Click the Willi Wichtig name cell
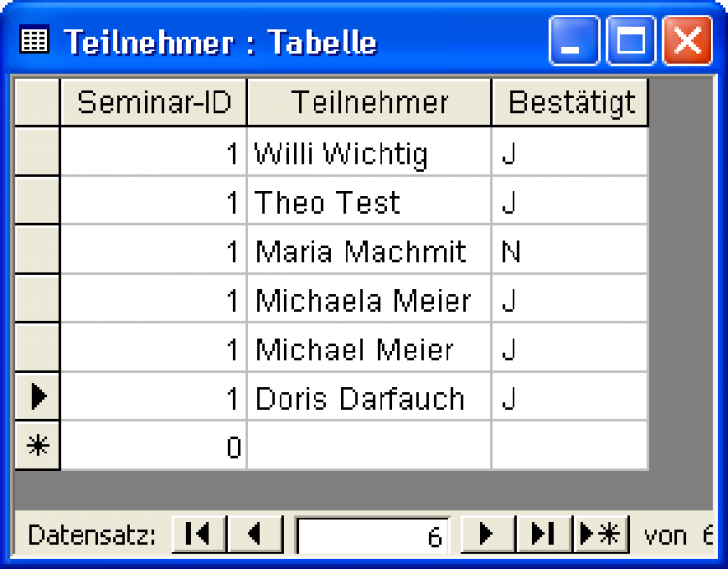 point(369,152)
